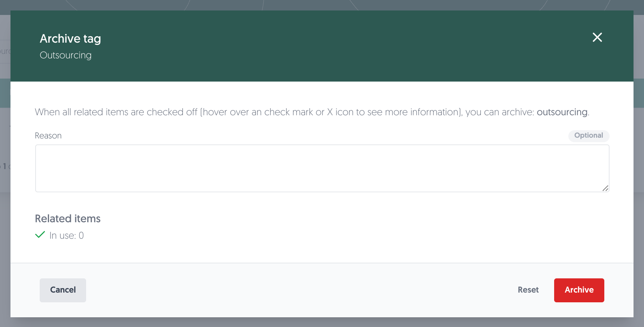Select the Related items heading
This screenshot has width=644, height=327.
[x=68, y=218]
